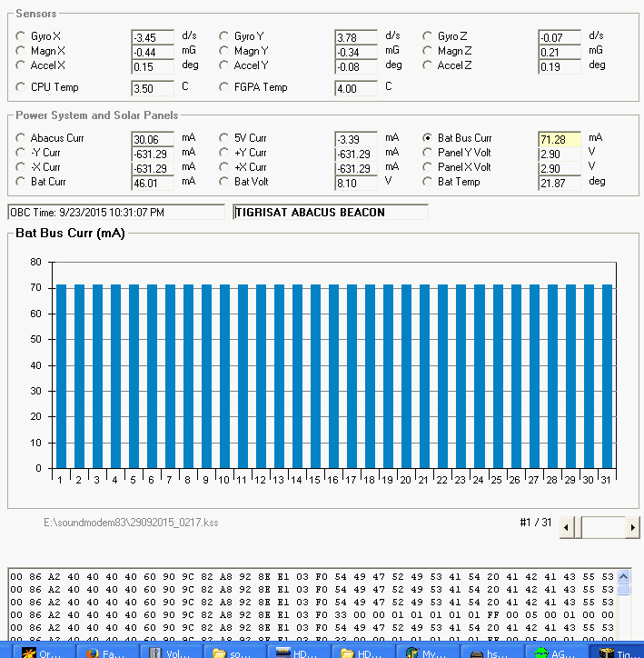Select the Magn Z radio button
The image size is (644, 658).
coord(427,51)
